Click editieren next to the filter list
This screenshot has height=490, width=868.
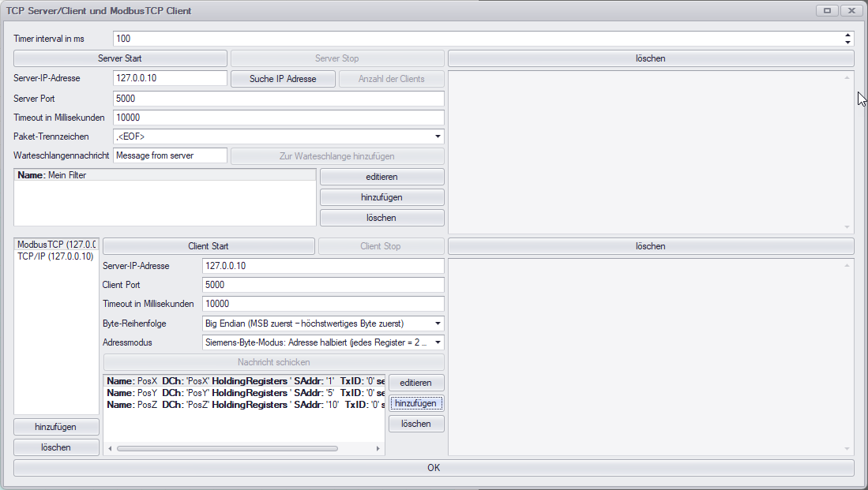pos(381,176)
